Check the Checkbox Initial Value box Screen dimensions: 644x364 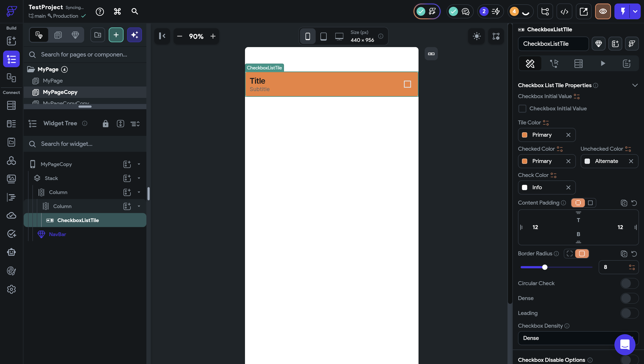point(522,108)
